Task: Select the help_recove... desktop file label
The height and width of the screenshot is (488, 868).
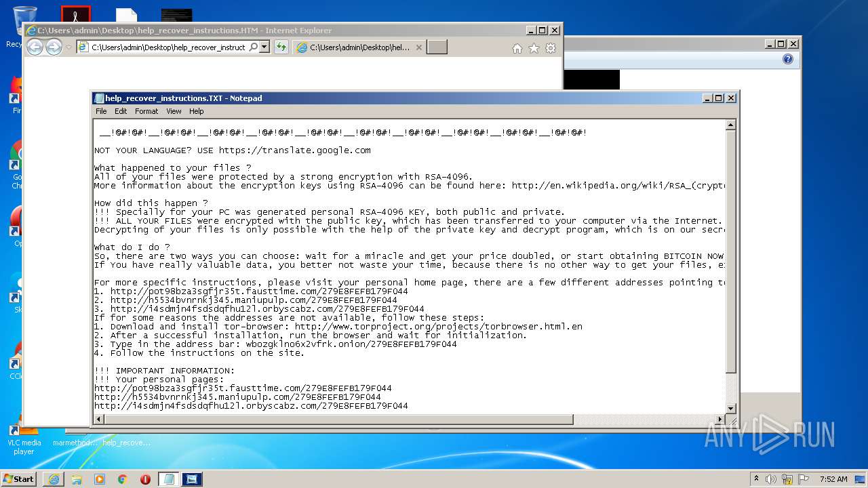Action: coord(127,443)
